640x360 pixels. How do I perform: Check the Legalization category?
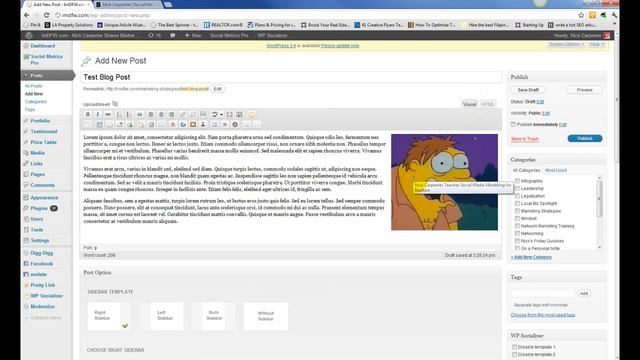[x=517, y=196]
